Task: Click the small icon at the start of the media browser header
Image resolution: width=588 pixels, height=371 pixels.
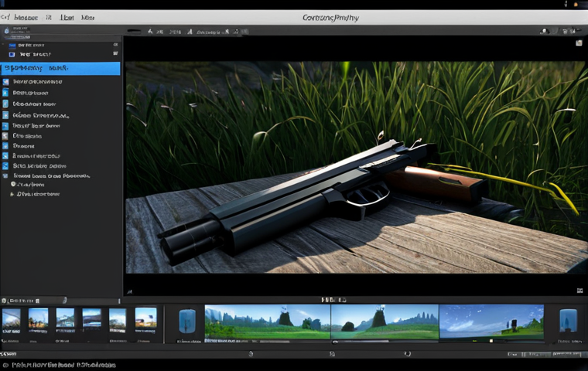Action: pos(4,301)
